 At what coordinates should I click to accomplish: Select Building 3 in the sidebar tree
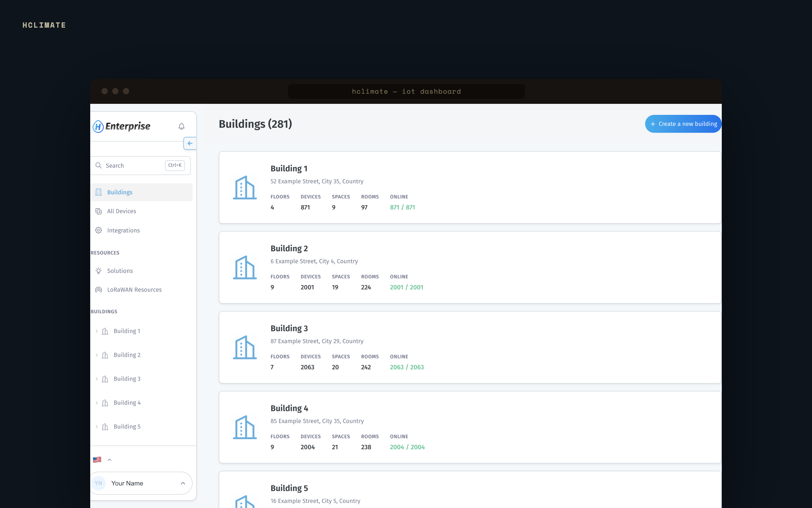[127, 379]
